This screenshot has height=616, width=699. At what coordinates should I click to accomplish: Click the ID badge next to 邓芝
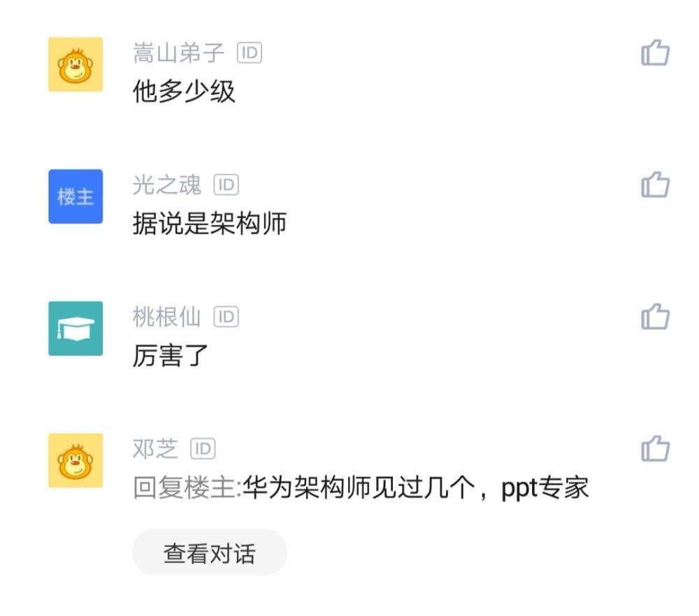[203, 449]
